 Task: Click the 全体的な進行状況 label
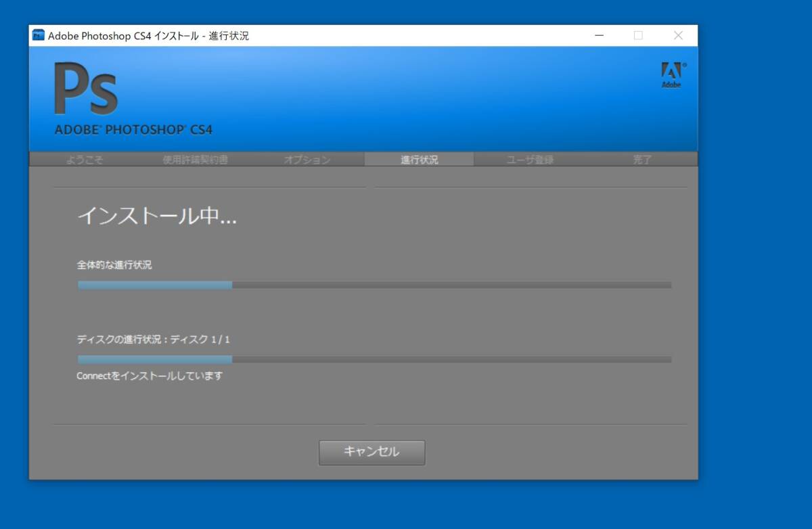114,265
